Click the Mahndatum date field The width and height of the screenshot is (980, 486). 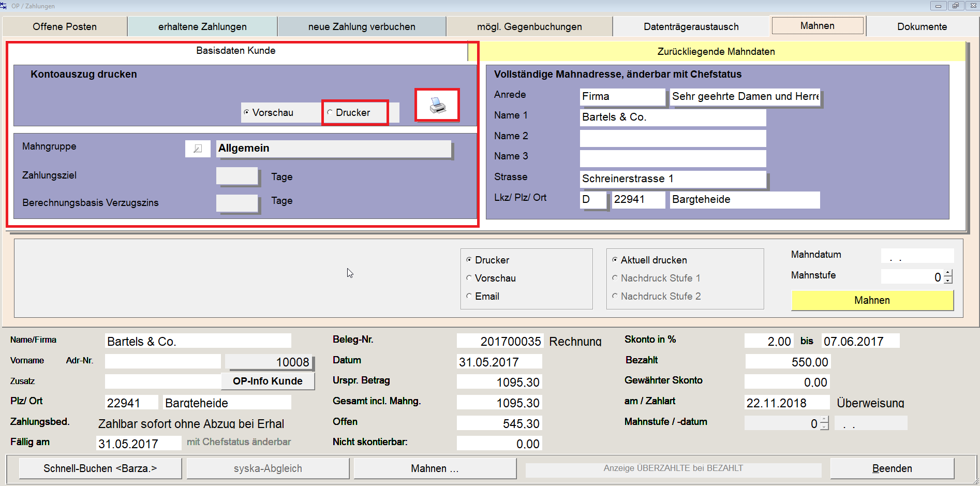point(917,256)
